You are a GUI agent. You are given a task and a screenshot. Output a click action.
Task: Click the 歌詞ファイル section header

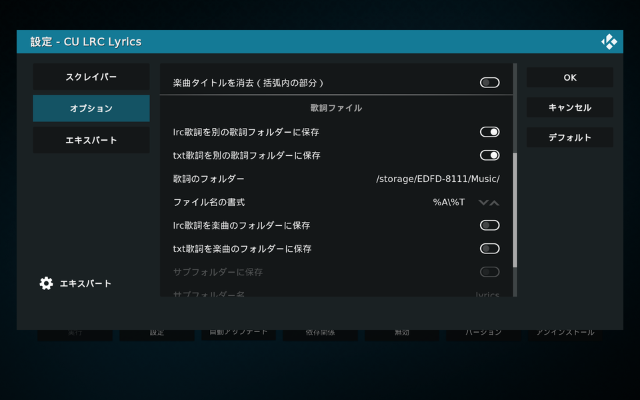[x=336, y=107]
